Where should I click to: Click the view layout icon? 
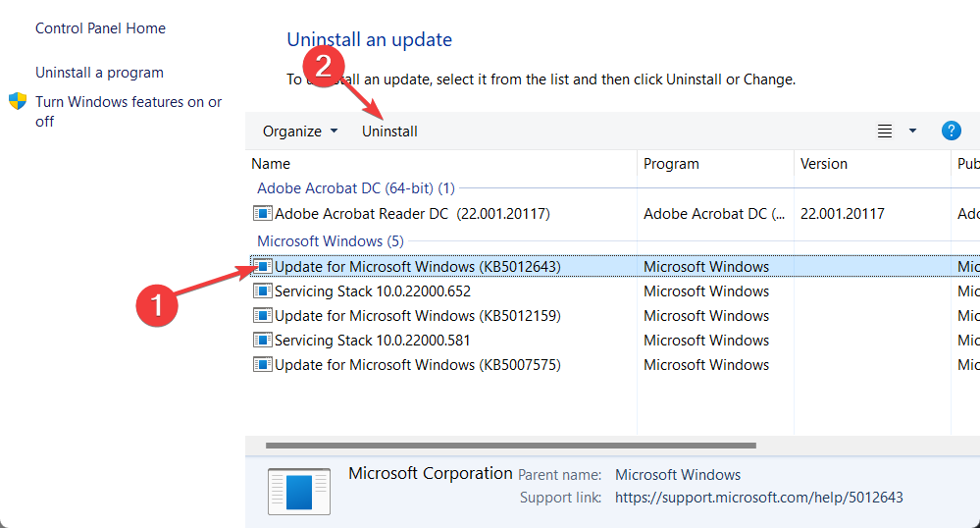pos(885,132)
